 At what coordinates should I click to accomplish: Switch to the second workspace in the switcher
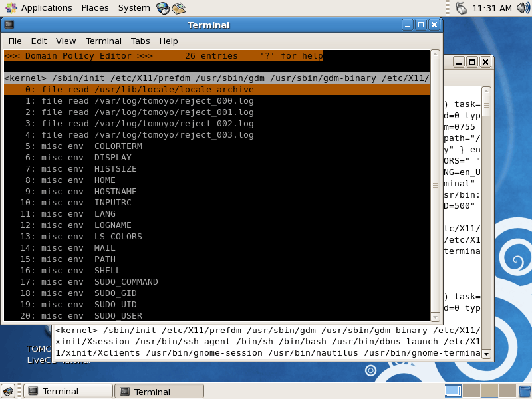click(471, 391)
